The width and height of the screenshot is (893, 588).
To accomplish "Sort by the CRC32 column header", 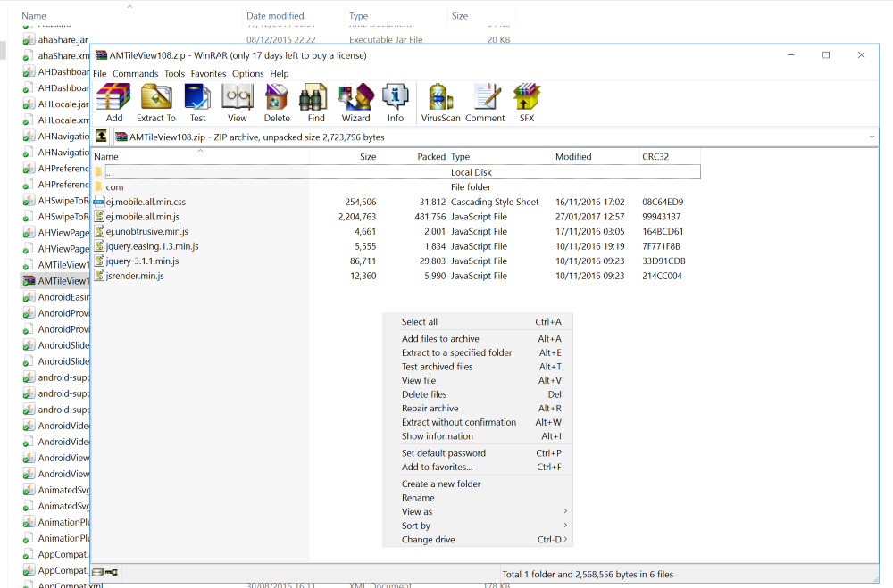I will pos(669,156).
